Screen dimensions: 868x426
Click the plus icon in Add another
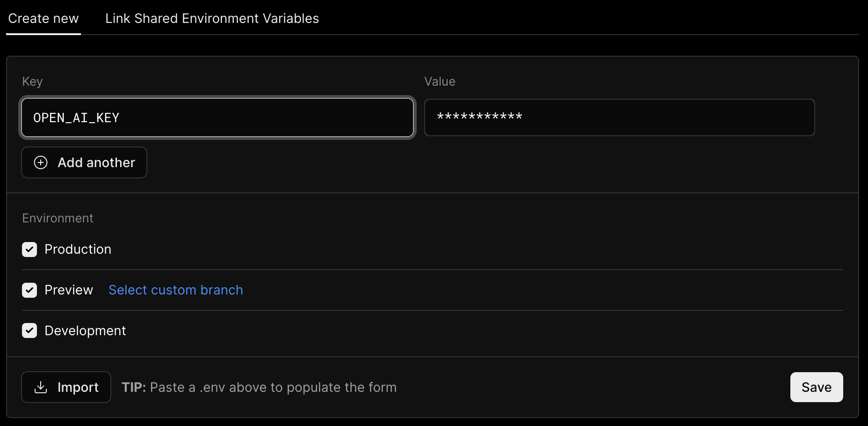[41, 162]
